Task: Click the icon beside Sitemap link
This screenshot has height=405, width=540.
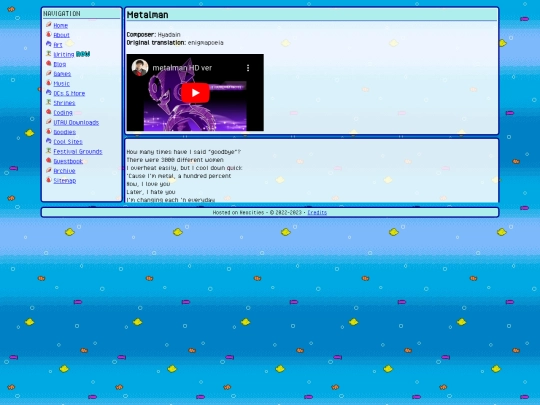Action: (49, 180)
